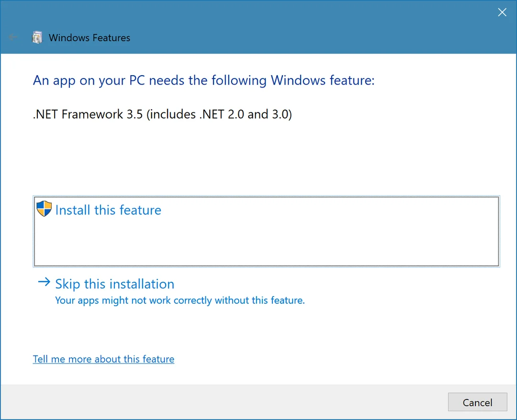Screen dimensions: 517x420
Task: Click the Skip installation arrow icon
Action: tap(44, 282)
